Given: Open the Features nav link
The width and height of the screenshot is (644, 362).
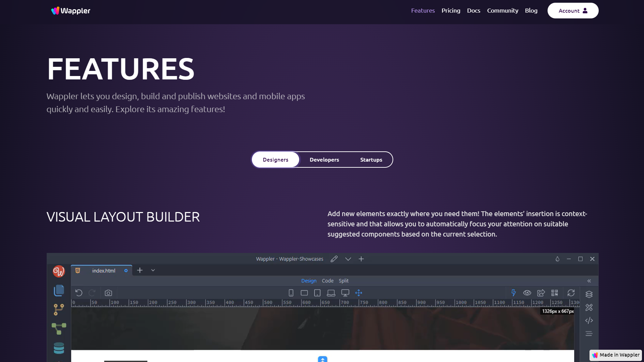Looking at the screenshot, I should click(x=423, y=11).
